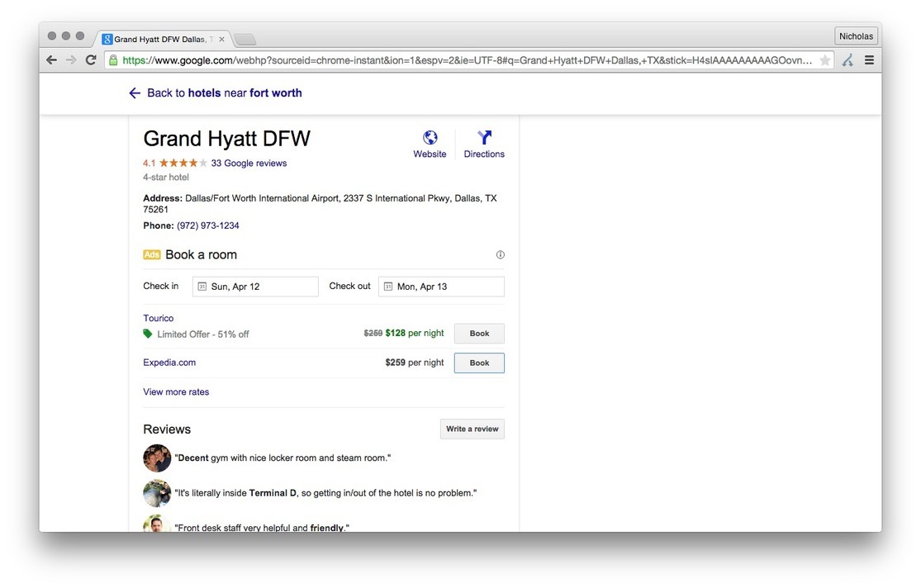Click the avatar next to the Front desk staff review
This screenshot has height=588, width=921.
coord(157,524)
